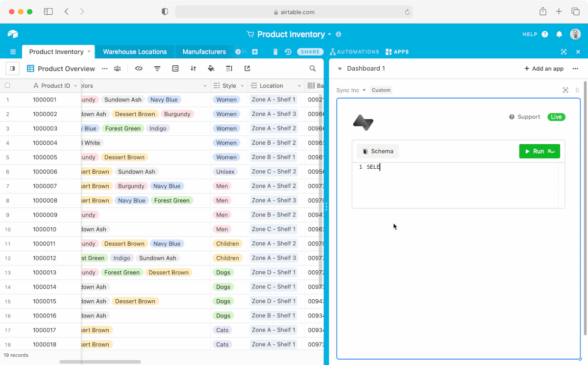
Task: Expand the Sync Inc app dropdown
Action: click(x=364, y=90)
